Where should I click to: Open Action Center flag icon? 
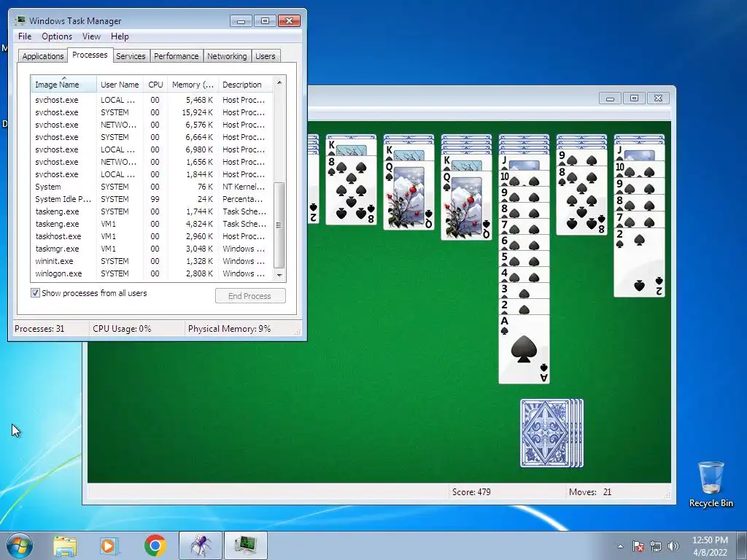pyautogui.click(x=638, y=546)
